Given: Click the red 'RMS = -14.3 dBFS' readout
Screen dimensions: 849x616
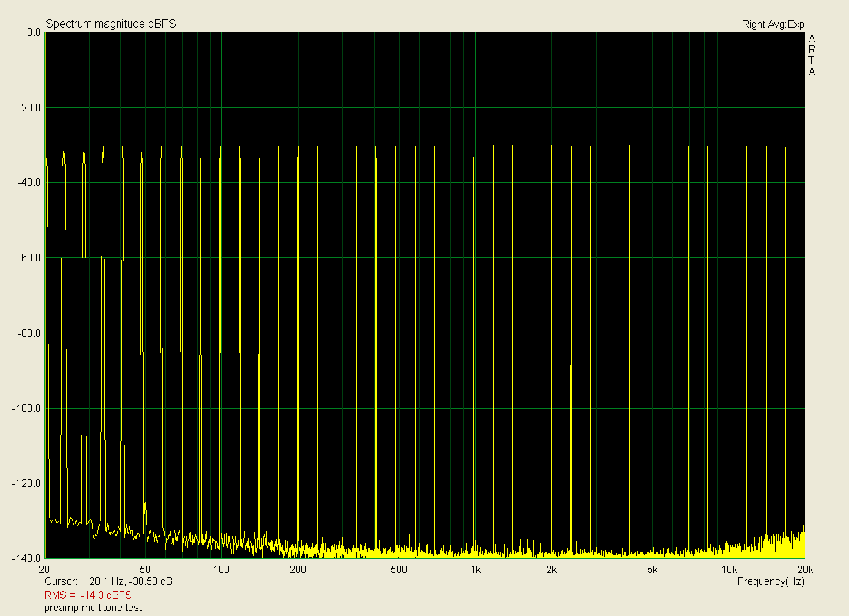Looking at the screenshot, I should coord(88,595).
